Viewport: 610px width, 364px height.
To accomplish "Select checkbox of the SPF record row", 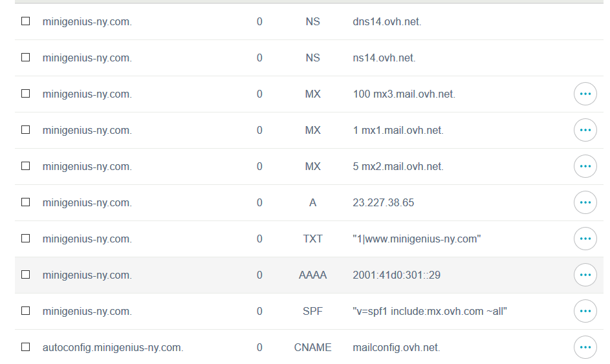I will coord(26,311).
